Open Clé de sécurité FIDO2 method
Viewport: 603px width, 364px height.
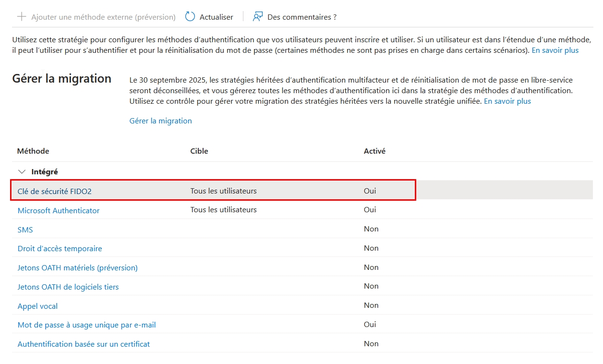(x=54, y=191)
